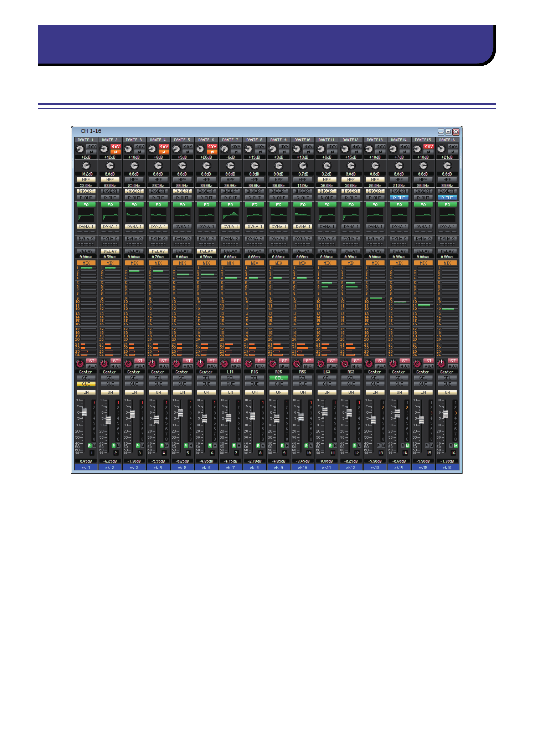Click the DANTE11 digital gain knob showing 8.2dB
This screenshot has height=756, width=534.
click(327, 166)
